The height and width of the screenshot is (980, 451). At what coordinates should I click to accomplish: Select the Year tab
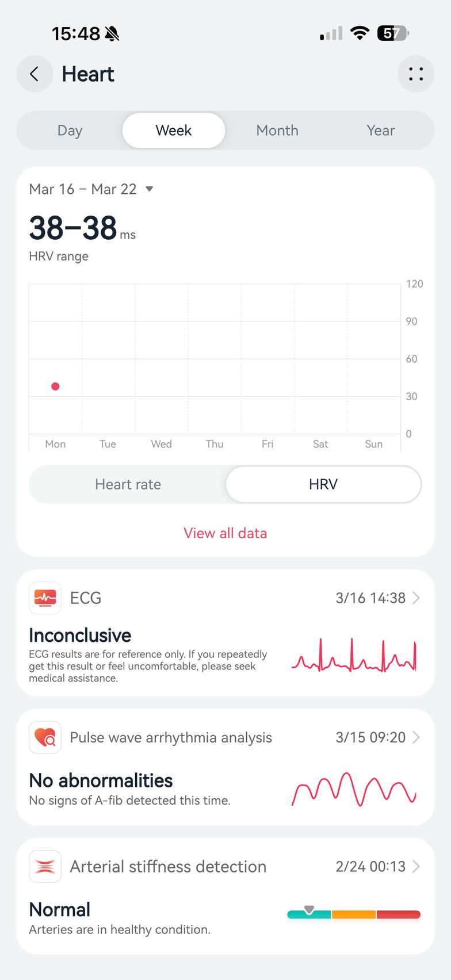(380, 131)
